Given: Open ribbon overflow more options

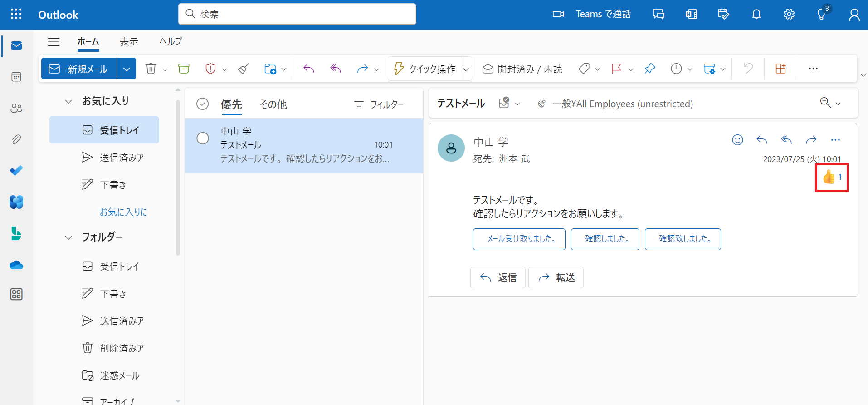Looking at the screenshot, I should pos(813,69).
